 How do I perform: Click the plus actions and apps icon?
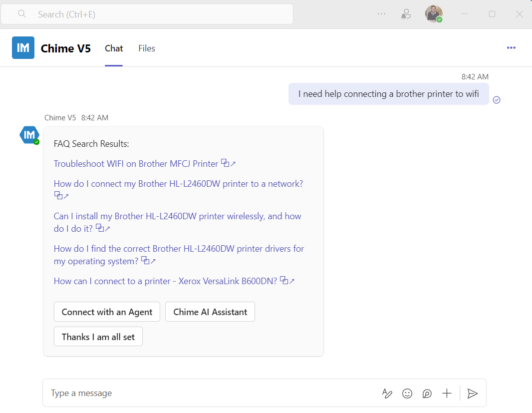point(447,394)
